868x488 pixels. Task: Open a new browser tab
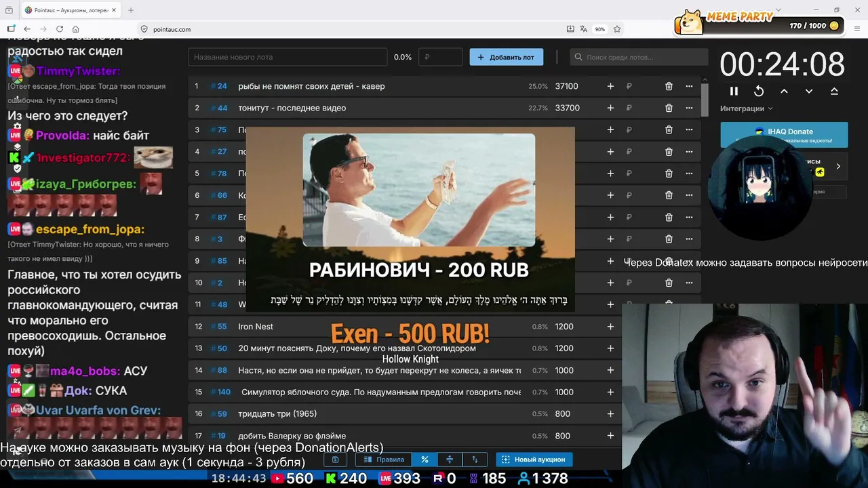(131, 10)
